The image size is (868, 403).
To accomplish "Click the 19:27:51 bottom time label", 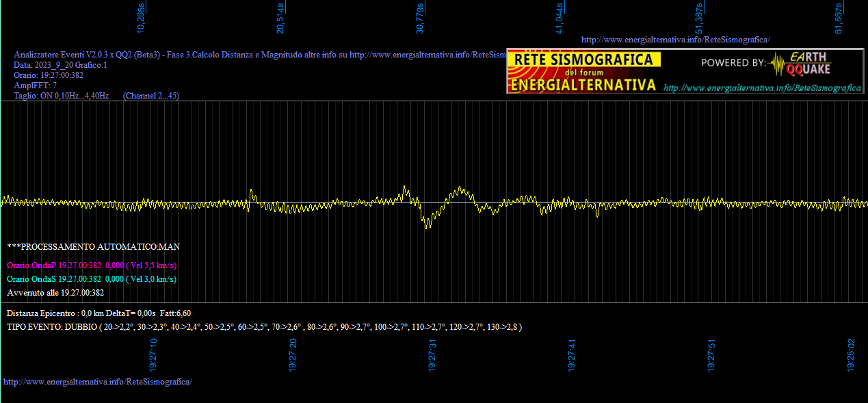I will tap(711, 354).
